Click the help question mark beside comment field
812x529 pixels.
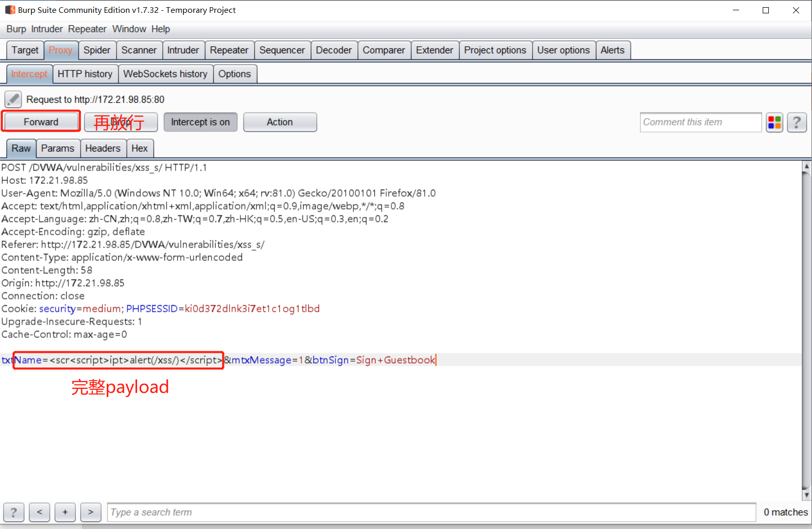(x=797, y=122)
